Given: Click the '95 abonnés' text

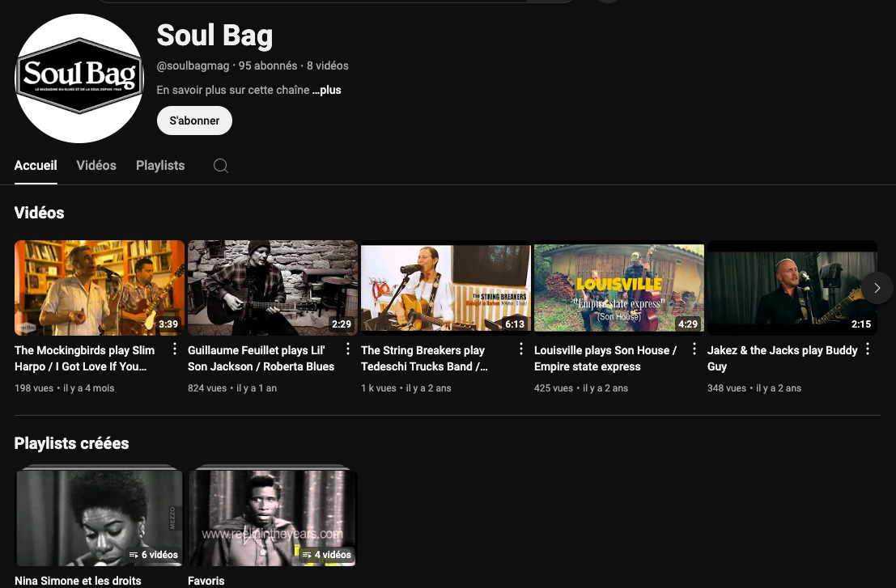Looking at the screenshot, I should tap(267, 66).
